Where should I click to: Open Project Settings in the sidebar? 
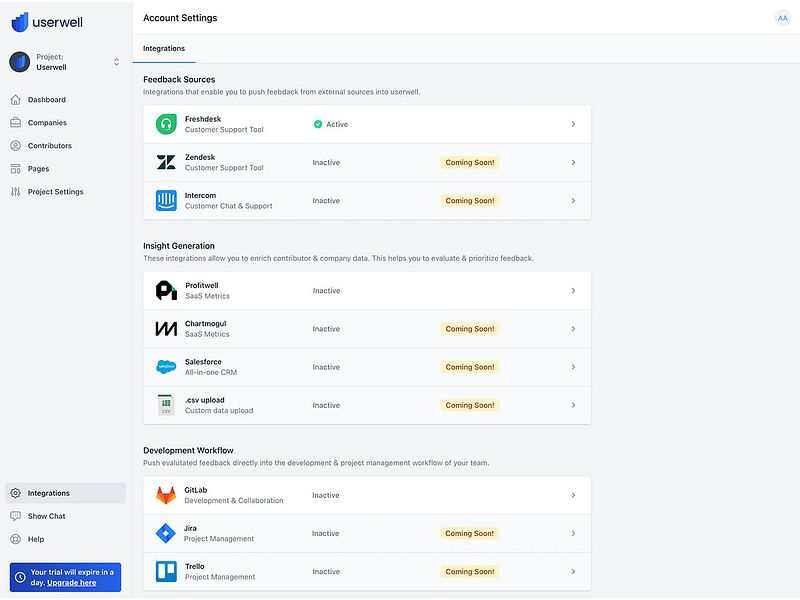pos(56,191)
